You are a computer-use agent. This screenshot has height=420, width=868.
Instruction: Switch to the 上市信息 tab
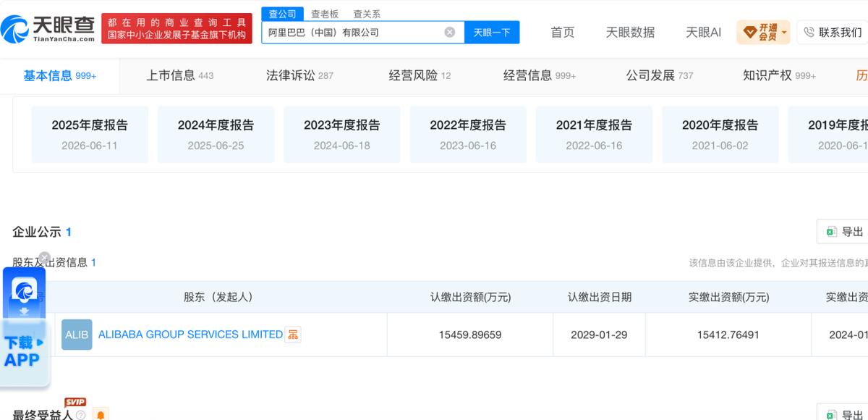click(x=180, y=75)
